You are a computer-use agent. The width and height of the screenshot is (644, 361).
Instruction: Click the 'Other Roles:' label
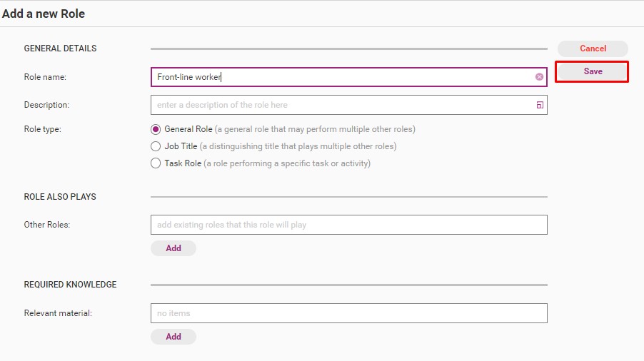click(47, 225)
